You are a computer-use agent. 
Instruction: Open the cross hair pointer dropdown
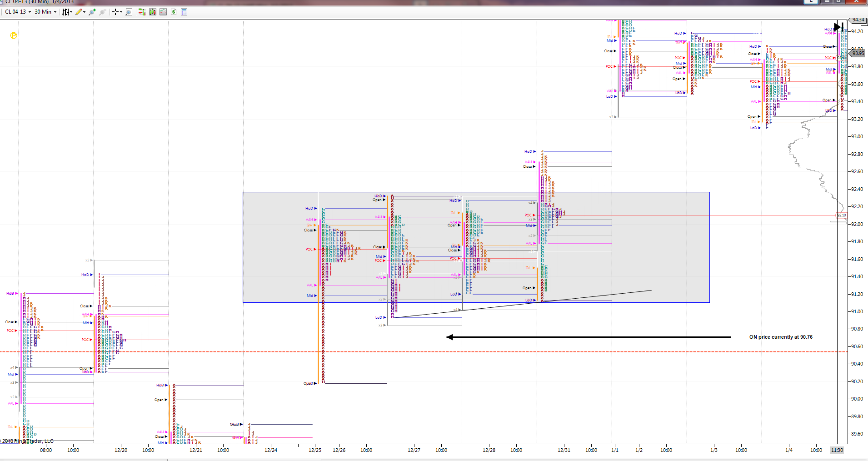(117, 12)
